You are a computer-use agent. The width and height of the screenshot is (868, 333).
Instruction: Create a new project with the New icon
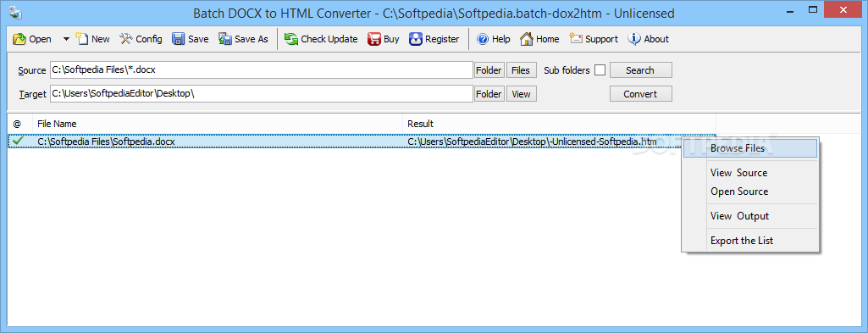coord(82,39)
